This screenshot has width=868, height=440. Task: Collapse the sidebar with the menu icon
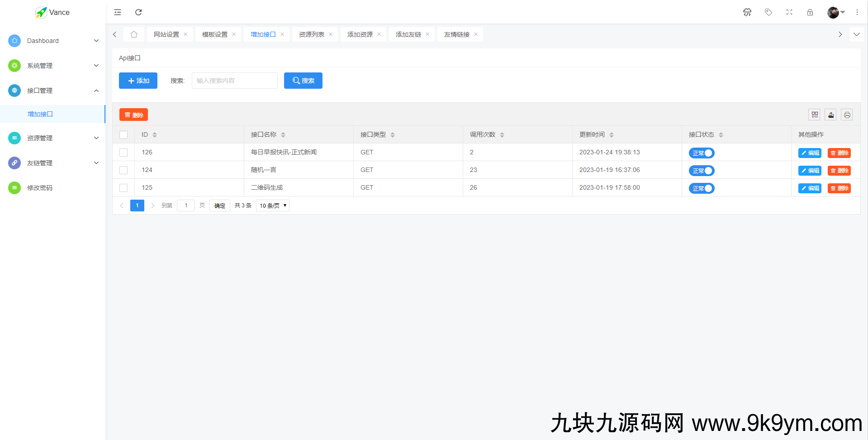pos(118,12)
